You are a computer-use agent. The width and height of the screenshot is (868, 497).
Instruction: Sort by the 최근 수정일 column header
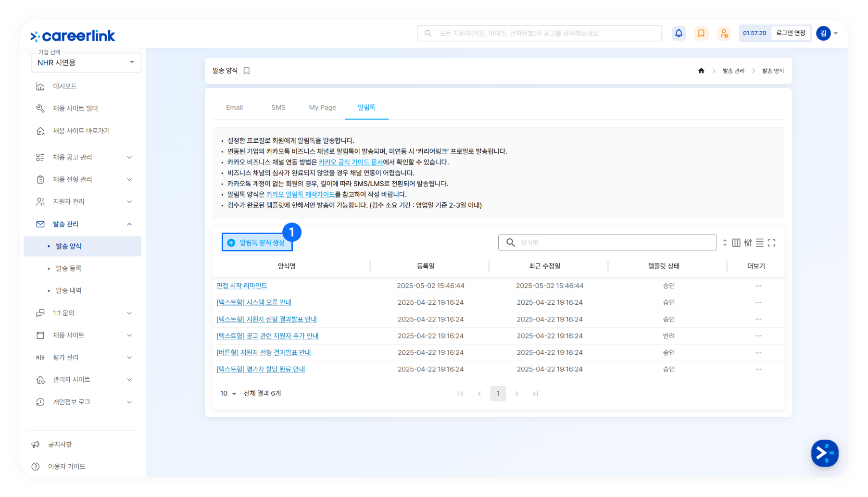click(544, 266)
